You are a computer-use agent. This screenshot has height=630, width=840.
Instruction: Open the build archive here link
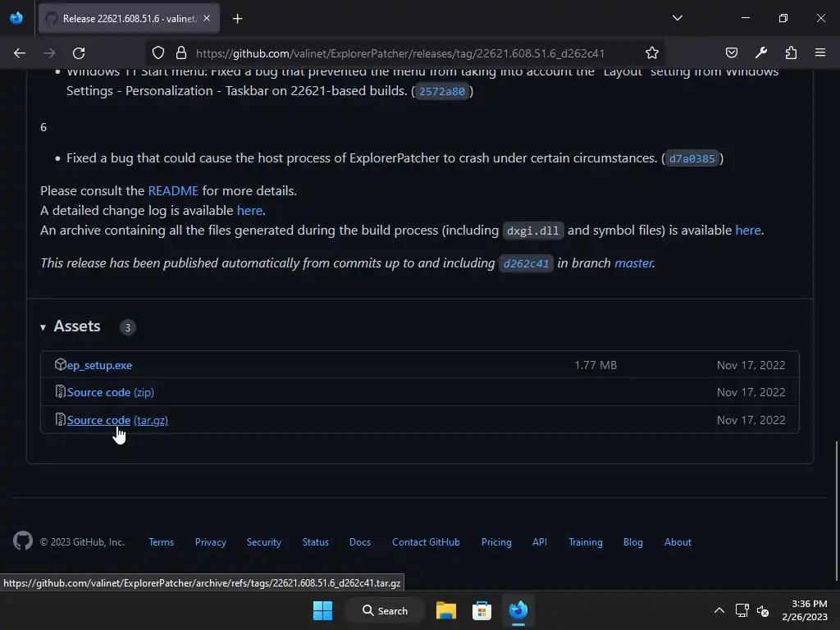748,231
